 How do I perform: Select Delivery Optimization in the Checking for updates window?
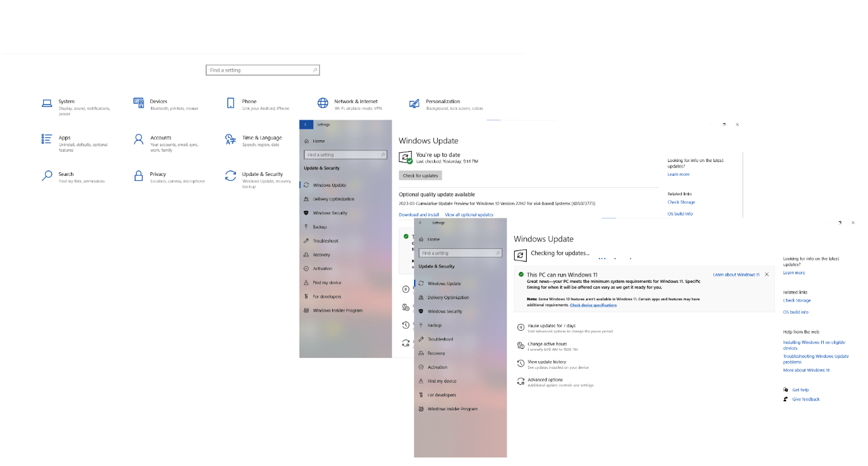[448, 297]
